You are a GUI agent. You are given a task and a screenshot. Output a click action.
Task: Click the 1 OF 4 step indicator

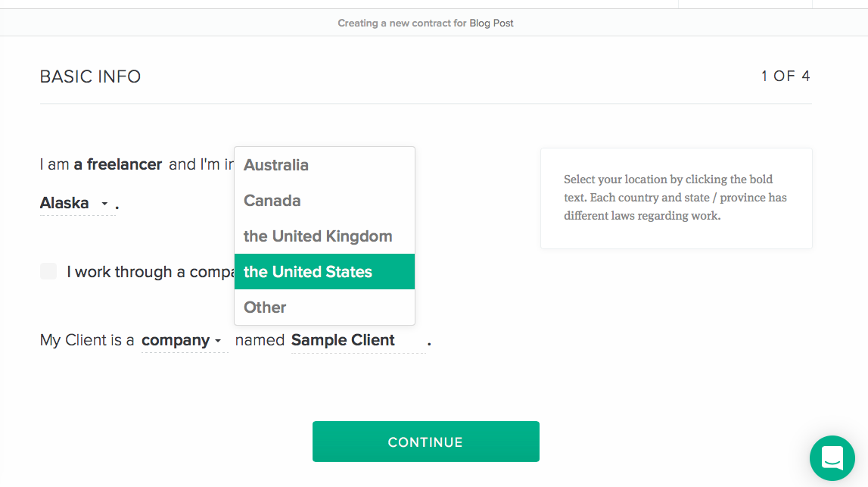tap(786, 76)
